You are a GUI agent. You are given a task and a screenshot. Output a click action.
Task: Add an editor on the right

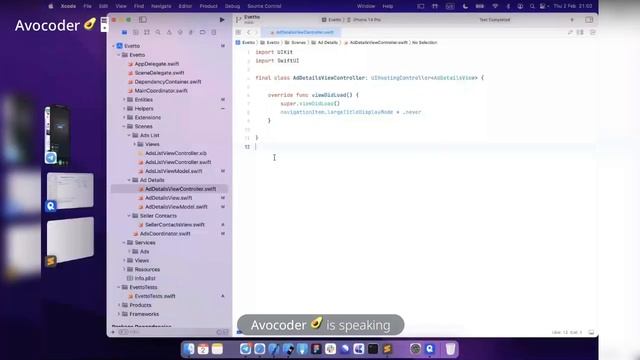[x=593, y=32]
